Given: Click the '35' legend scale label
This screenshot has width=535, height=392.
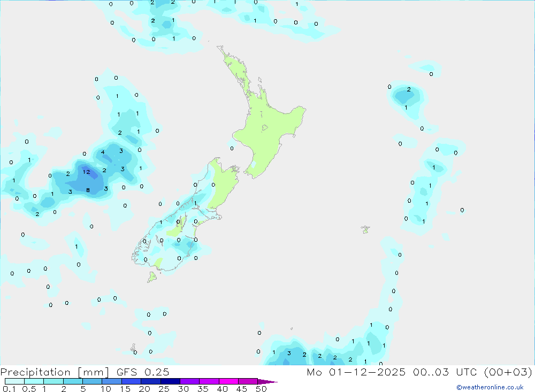Looking at the screenshot, I should point(203,389).
